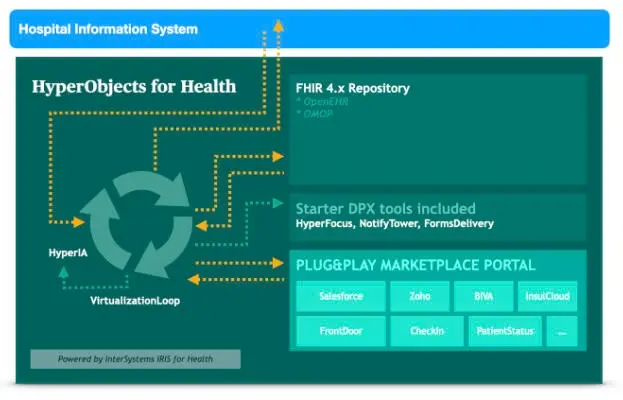
Task: Click the VirtualizationLoop label
Action: point(135,301)
